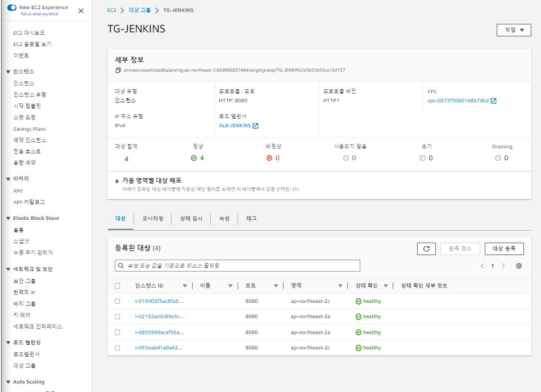
Task: Open ALB-JENKINS load balancer link
Action: click(235, 126)
